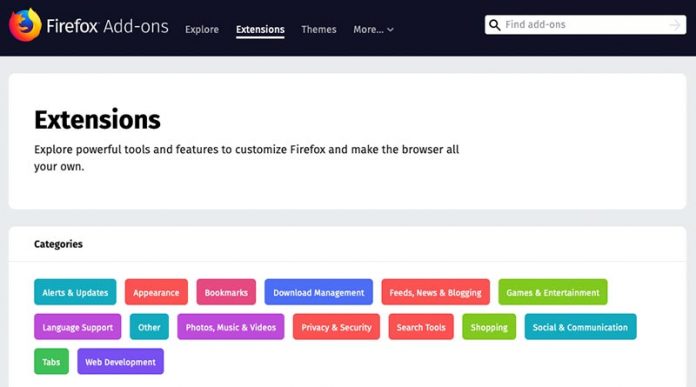This screenshot has height=387, width=696.
Task: Open the Shopping category
Action: coord(489,327)
